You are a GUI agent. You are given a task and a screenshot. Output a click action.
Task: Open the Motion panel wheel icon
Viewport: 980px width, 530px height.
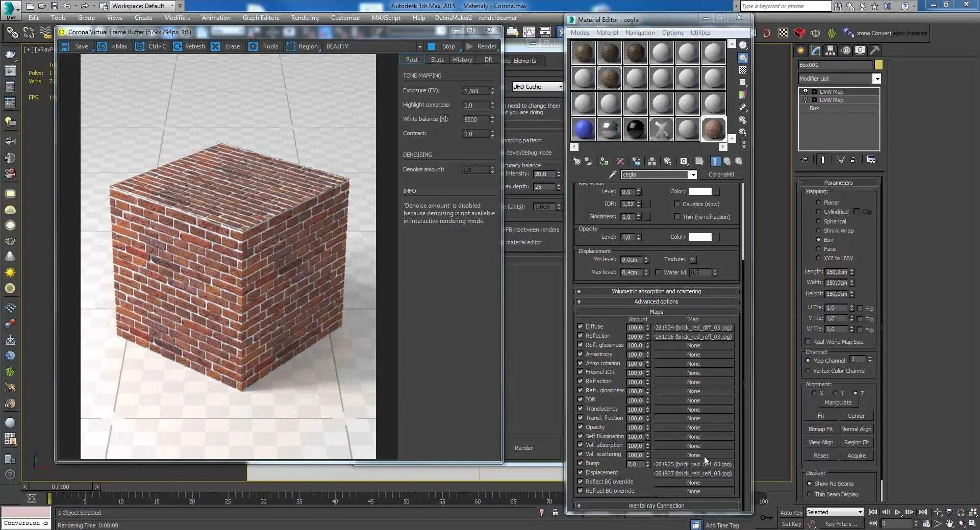click(x=846, y=51)
